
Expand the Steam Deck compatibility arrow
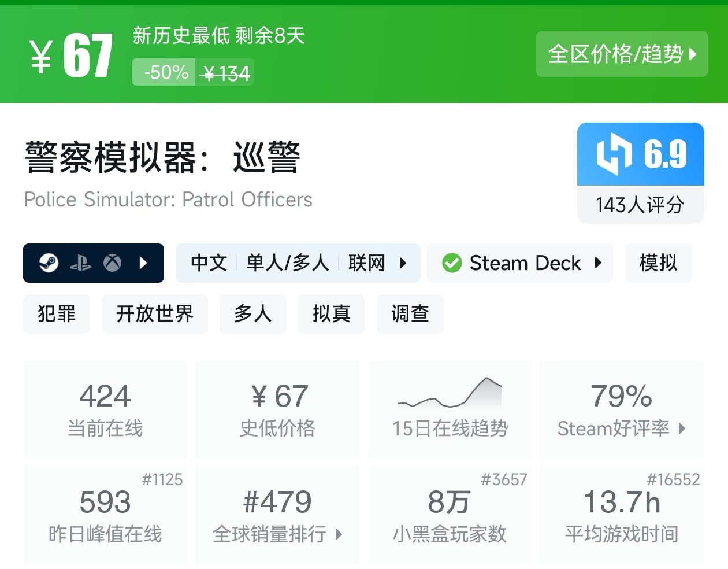point(598,263)
